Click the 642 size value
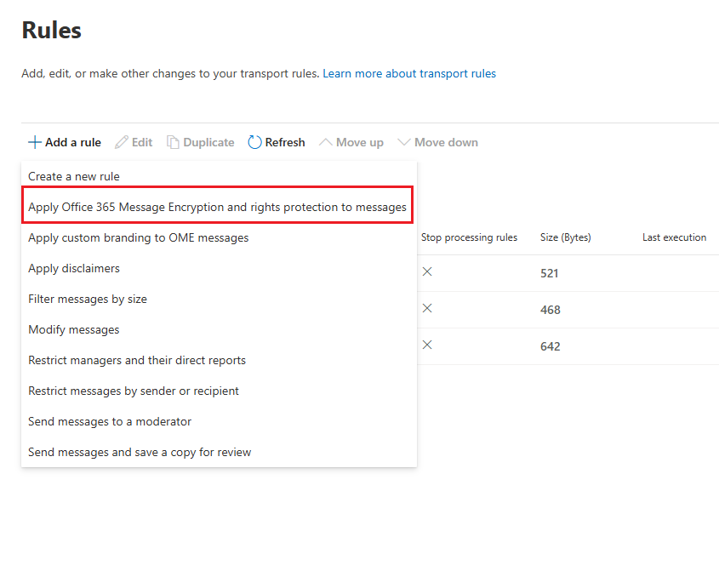 point(551,346)
